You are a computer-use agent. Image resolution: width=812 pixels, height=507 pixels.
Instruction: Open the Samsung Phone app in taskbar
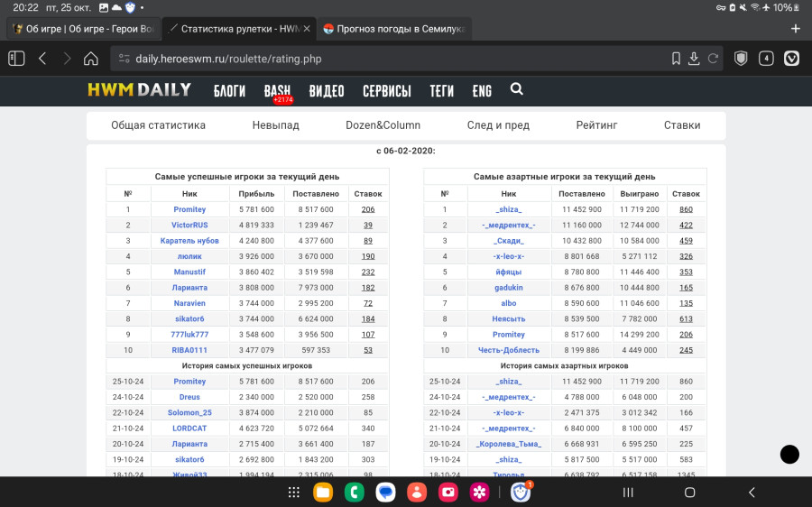[355, 493]
